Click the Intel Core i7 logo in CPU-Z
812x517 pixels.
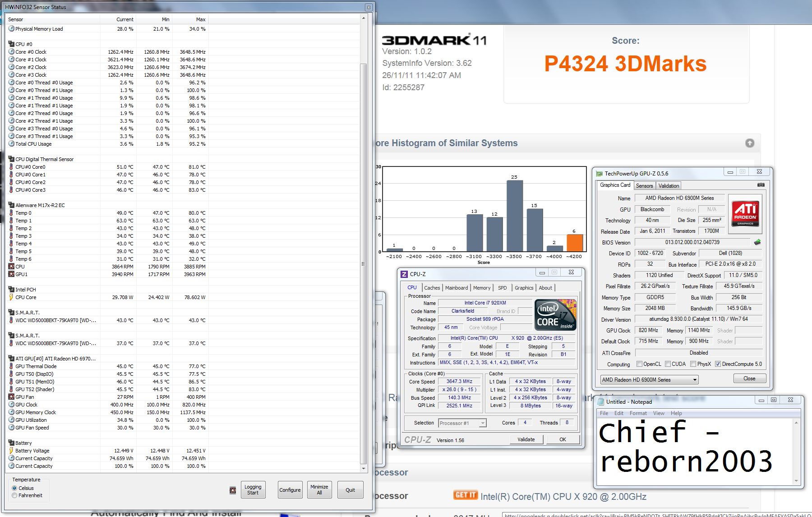tap(556, 315)
